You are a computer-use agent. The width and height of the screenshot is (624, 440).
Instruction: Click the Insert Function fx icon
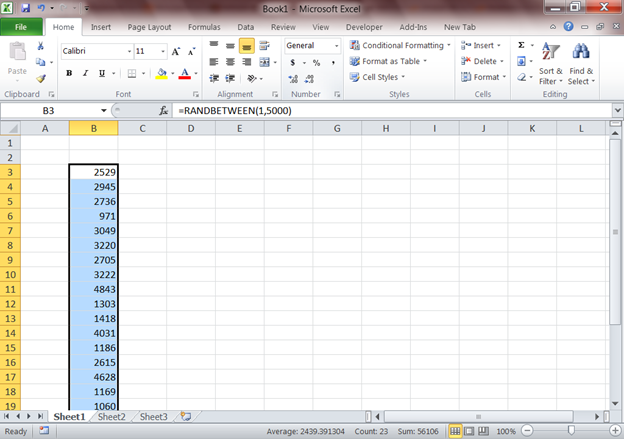coord(163,111)
